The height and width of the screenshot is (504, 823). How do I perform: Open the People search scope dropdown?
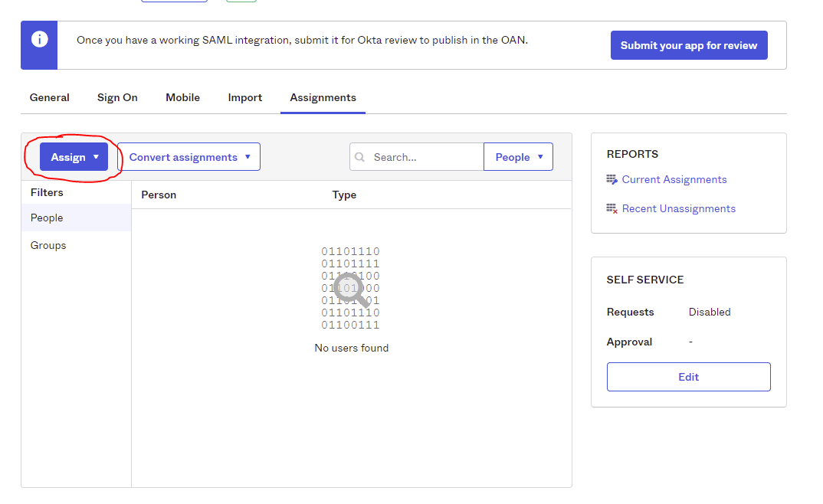(518, 157)
